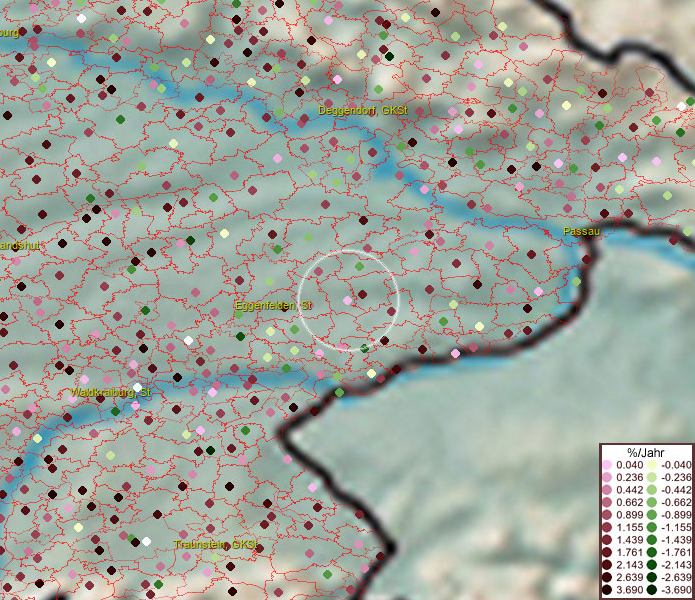Click the partially visible Landshut label
Screen dimensions: 695x600
click(20, 245)
